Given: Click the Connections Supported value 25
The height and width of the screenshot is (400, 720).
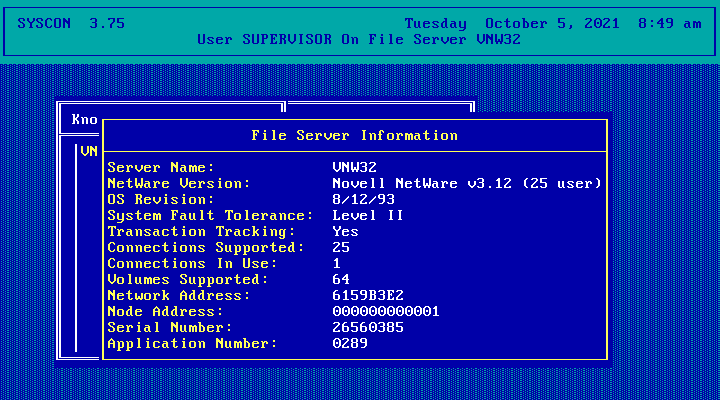Looking at the screenshot, I should [x=341, y=248].
